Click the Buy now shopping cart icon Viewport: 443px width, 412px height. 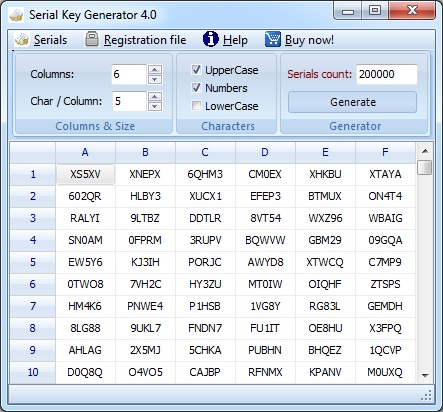pyautogui.click(x=273, y=39)
